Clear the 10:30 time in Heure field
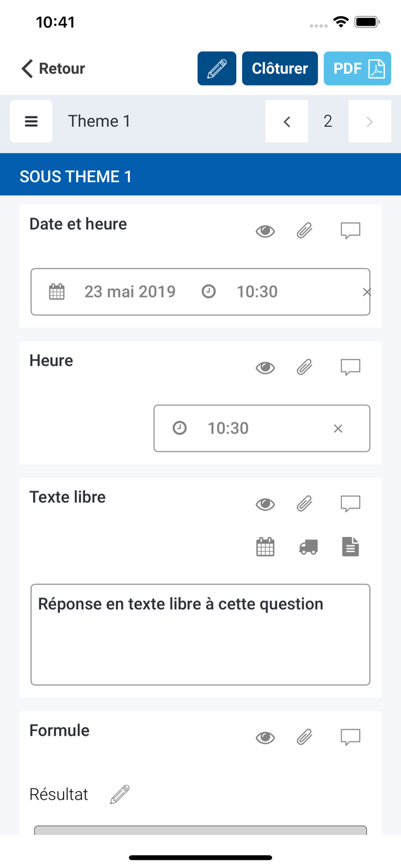 pos(337,428)
